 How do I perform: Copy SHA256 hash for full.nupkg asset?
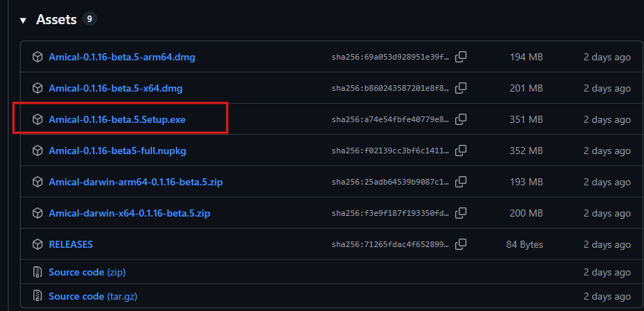click(461, 151)
